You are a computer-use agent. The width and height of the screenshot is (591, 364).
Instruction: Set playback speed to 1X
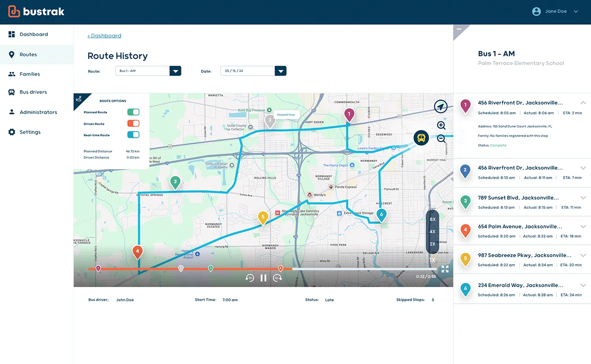click(x=433, y=260)
